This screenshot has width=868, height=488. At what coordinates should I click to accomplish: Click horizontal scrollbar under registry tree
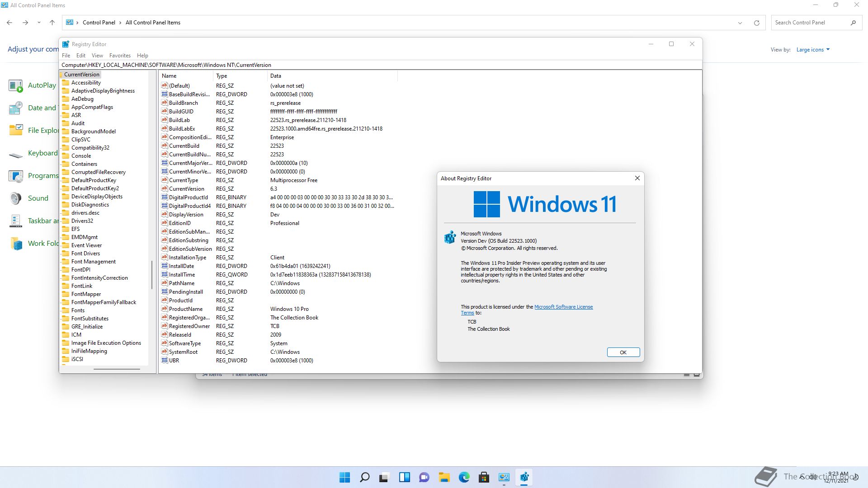point(117,369)
